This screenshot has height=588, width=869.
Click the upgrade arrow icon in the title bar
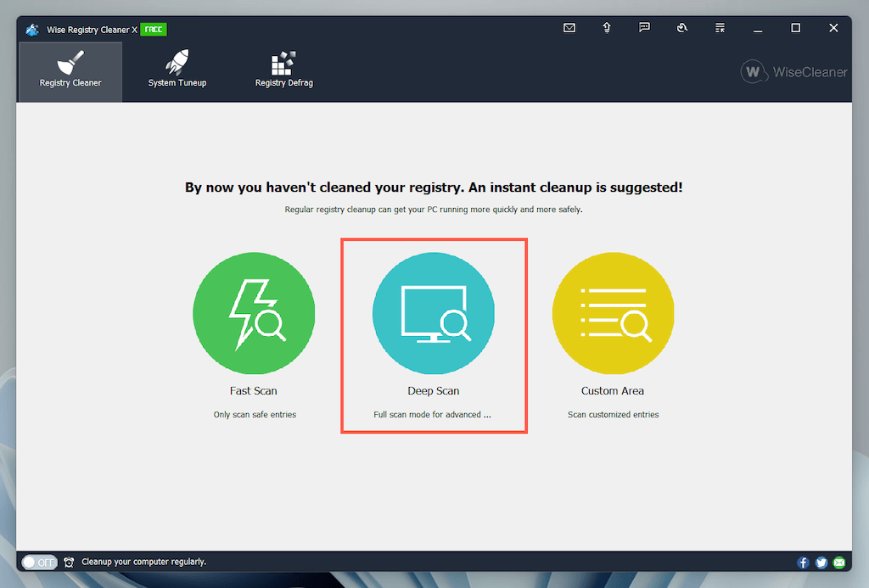point(607,28)
